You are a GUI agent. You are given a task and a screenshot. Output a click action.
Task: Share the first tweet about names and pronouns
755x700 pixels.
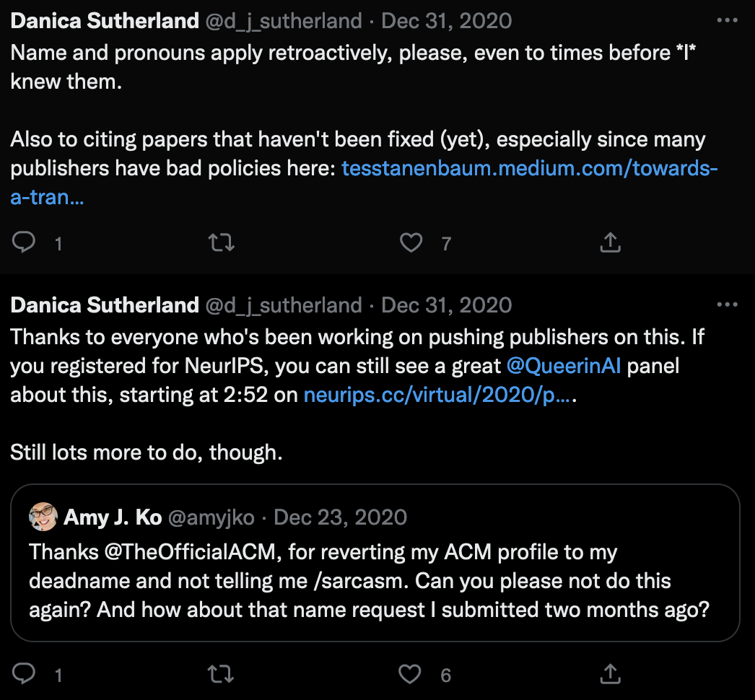click(x=611, y=242)
